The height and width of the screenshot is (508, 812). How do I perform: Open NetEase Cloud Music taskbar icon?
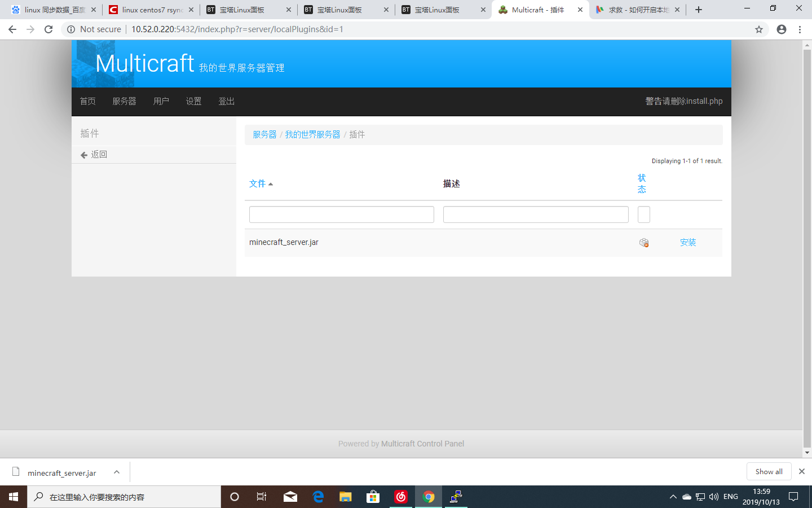coord(401,497)
